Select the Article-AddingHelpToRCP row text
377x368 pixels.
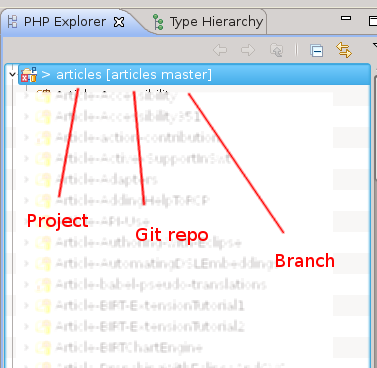[x=132, y=201]
